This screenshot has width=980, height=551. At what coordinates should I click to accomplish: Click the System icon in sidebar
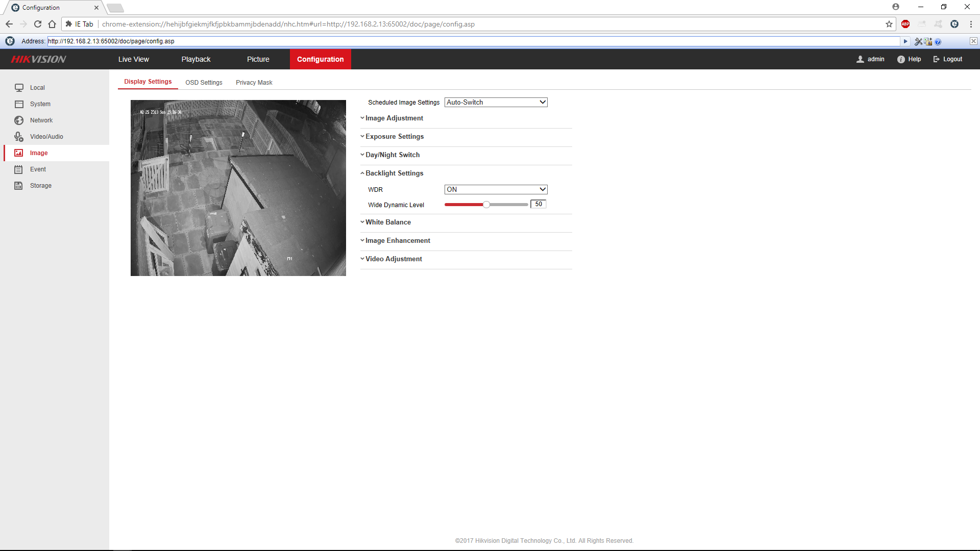(19, 104)
